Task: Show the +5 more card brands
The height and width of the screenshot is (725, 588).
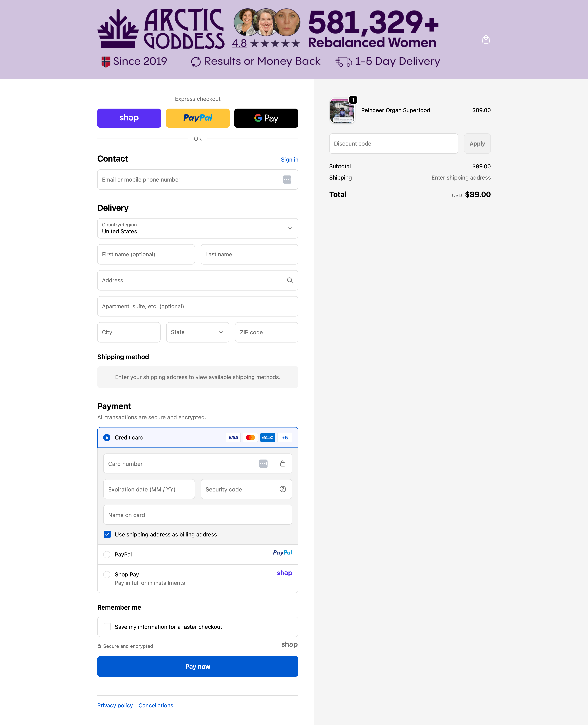Action: click(x=285, y=437)
